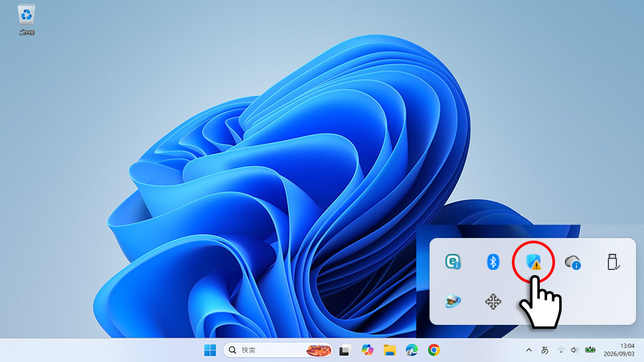Image resolution: width=644 pixels, height=362 pixels.
Task: Open the speaker volume tray icon
Action: click(574, 350)
